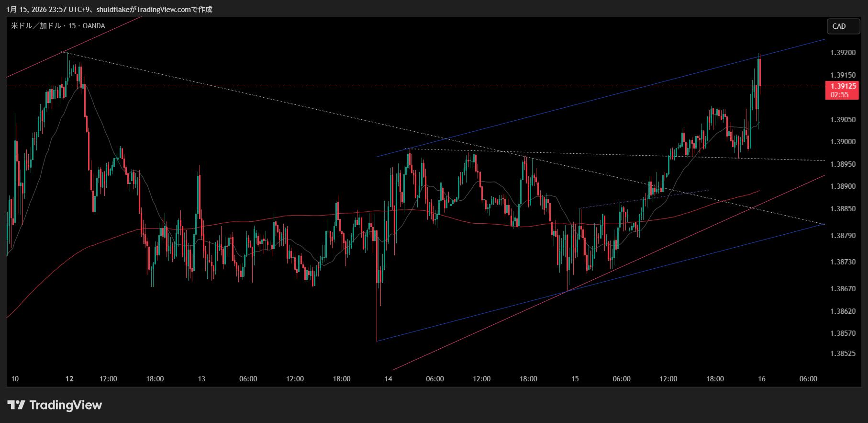Click the 02:55 candle countdown timer
This screenshot has width=868, height=423.
839,95
